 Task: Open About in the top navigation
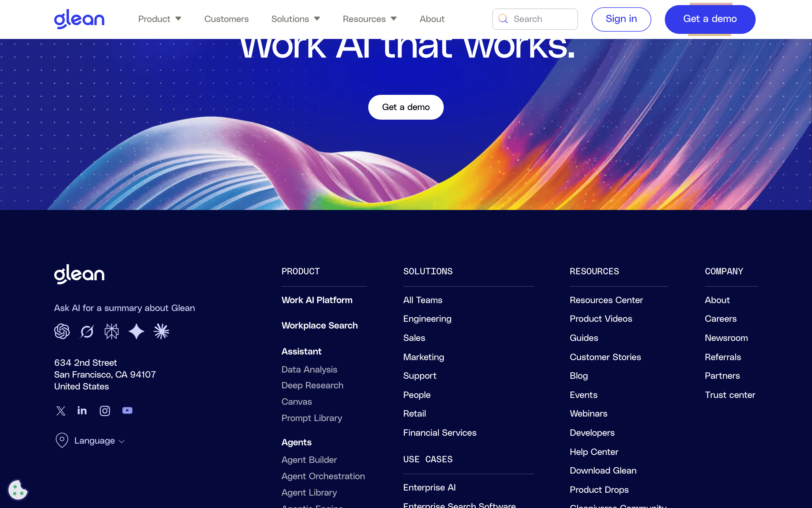pyautogui.click(x=432, y=19)
